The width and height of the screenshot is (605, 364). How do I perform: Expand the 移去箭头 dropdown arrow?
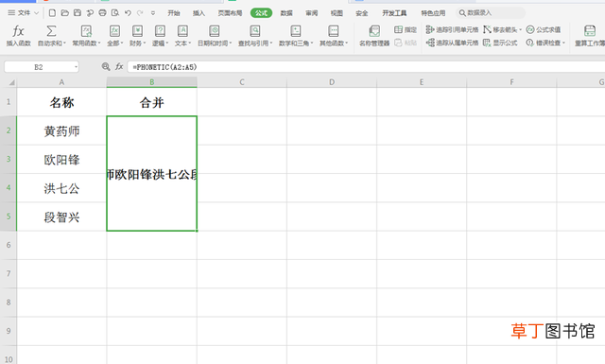[520, 29]
